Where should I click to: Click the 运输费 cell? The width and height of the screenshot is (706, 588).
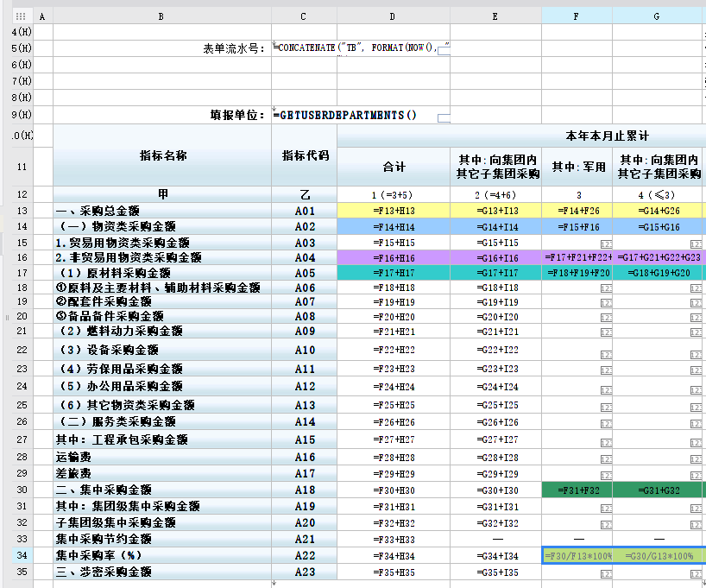162,457
